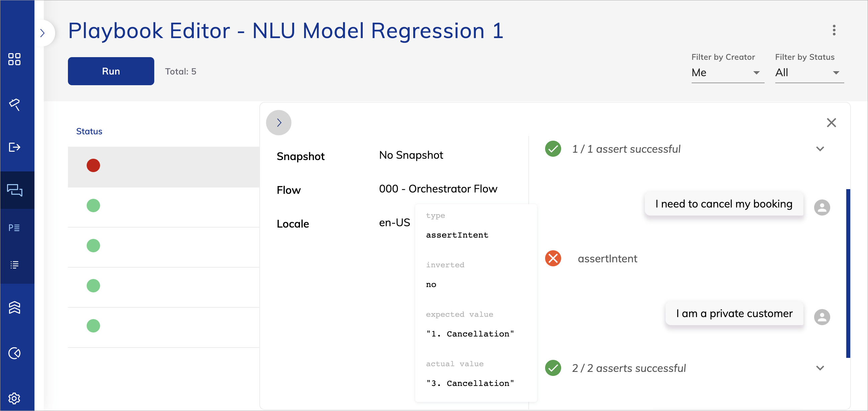868x411 pixels.
Task: Click the Run button
Action: click(x=110, y=71)
